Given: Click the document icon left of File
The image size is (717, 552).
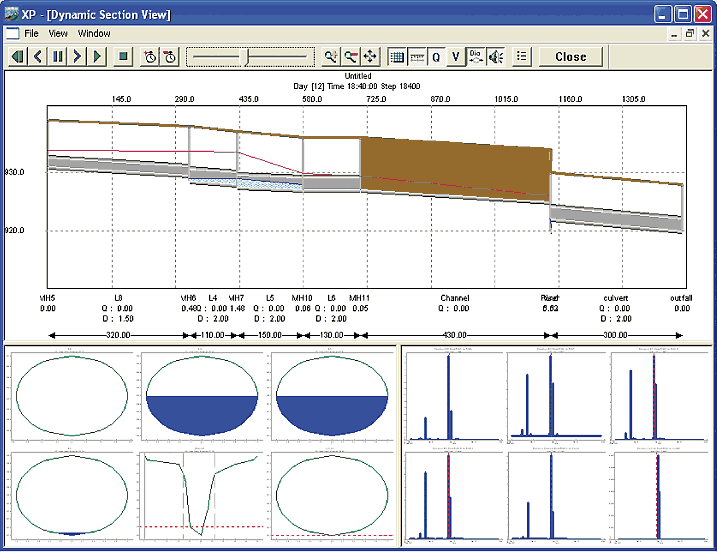Looking at the screenshot, I should pos(12,33).
